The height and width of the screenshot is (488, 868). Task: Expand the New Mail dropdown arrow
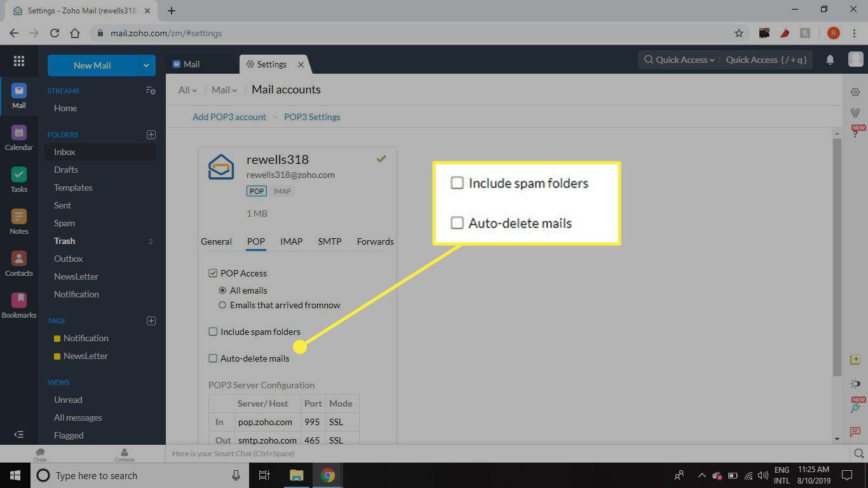(x=146, y=65)
